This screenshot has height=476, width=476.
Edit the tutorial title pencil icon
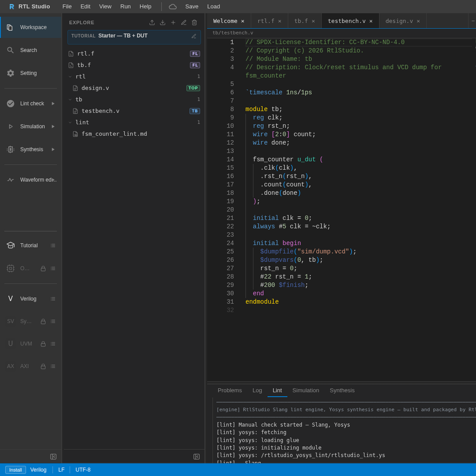[x=194, y=36]
